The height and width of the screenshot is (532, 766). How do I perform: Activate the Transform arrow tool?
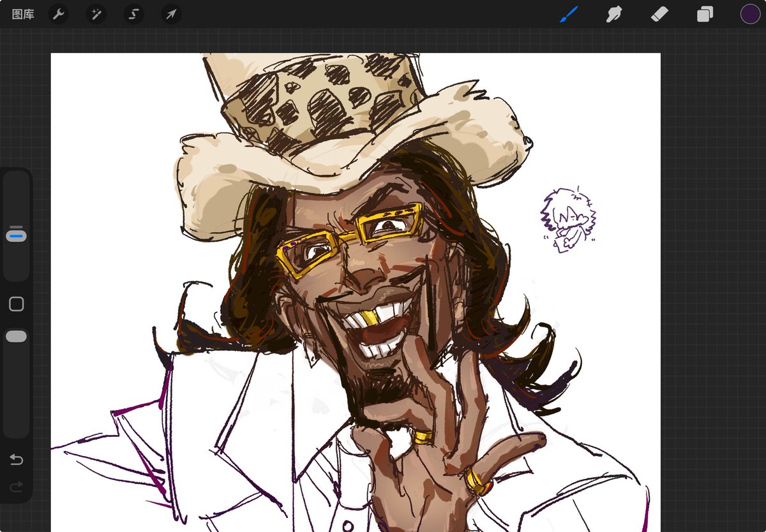coord(171,14)
